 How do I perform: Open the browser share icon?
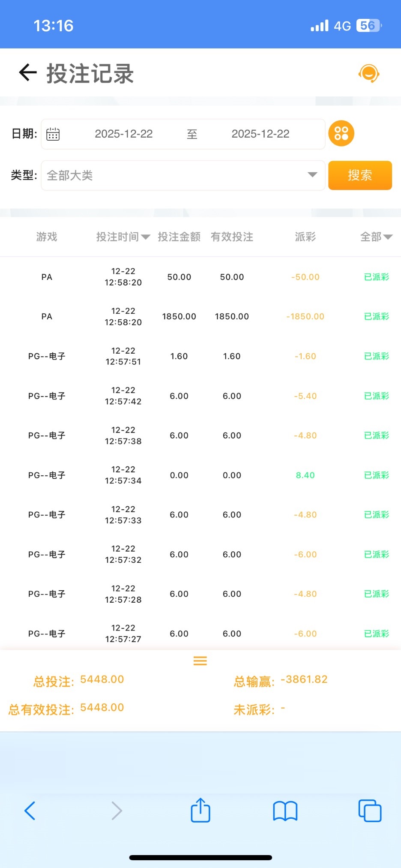[x=200, y=810]
